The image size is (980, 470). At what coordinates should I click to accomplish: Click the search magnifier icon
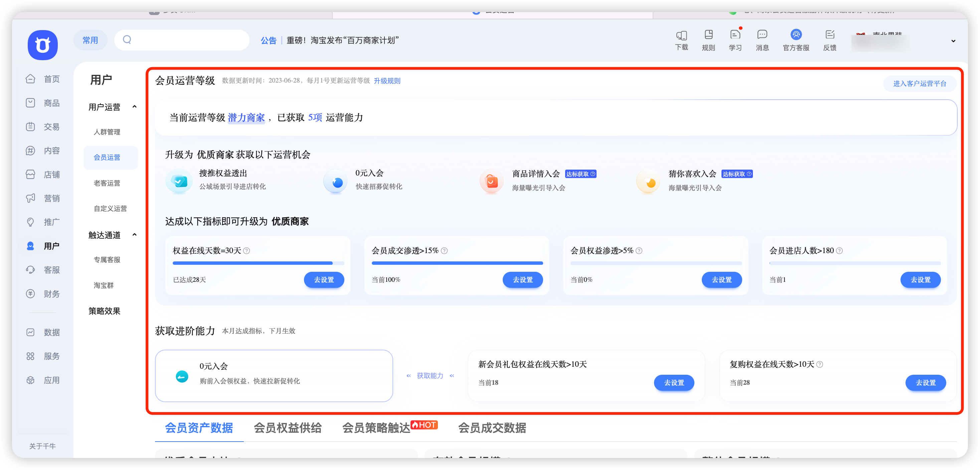point(127,39)
